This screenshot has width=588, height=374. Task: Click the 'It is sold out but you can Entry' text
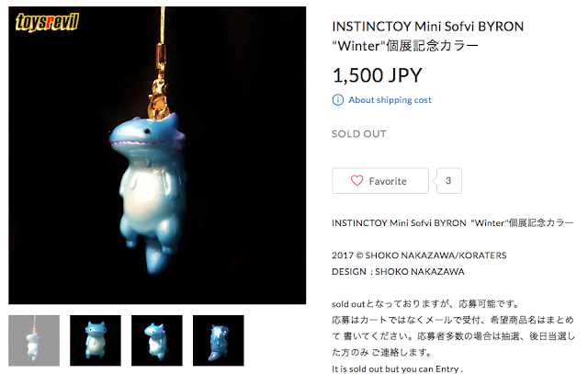(397, 368)
